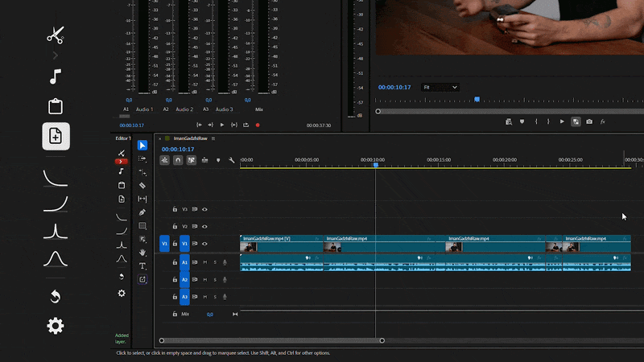Open Timeline display settings wrench
Image resolution: width=644 pixels, height=362 pixels.
point(232,160)
